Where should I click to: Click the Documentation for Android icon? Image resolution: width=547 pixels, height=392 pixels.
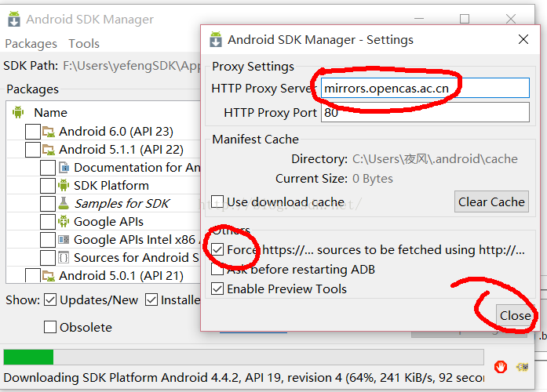click(x=64, y=168)
